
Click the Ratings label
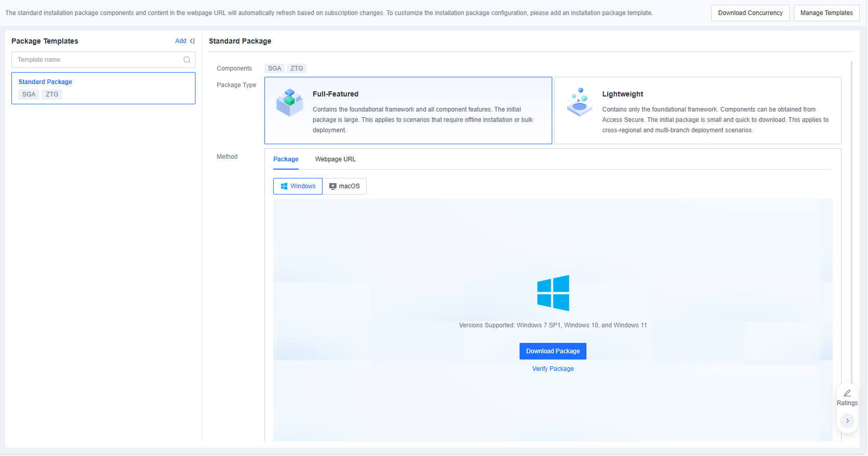pos(847,403)
